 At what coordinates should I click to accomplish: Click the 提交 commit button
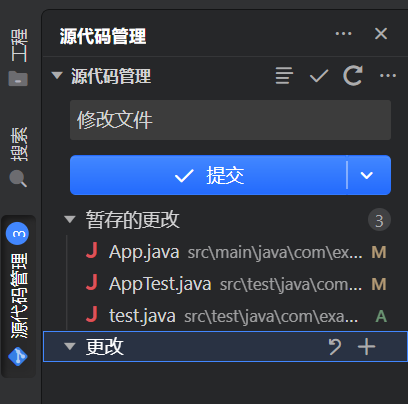click(208, 175)
